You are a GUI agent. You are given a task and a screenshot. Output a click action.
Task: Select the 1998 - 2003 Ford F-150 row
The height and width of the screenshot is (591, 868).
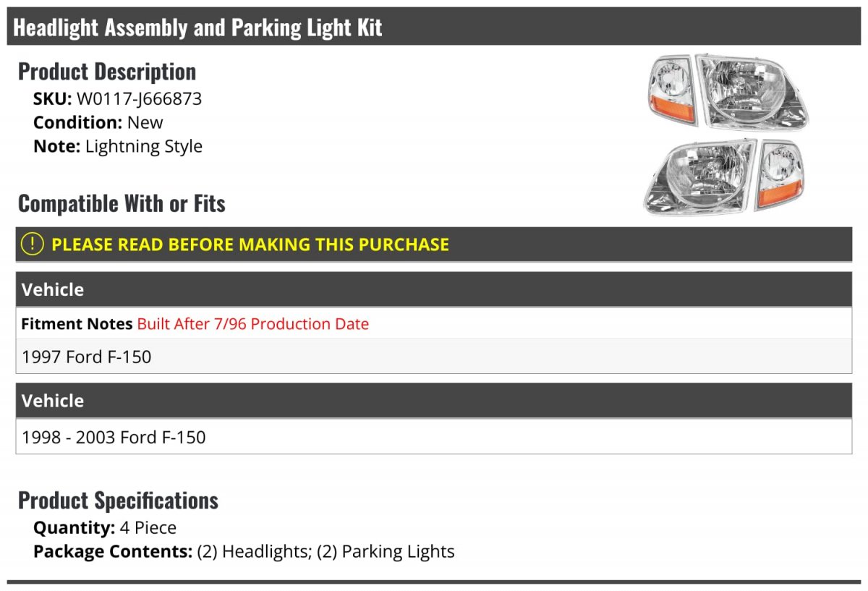434,437
